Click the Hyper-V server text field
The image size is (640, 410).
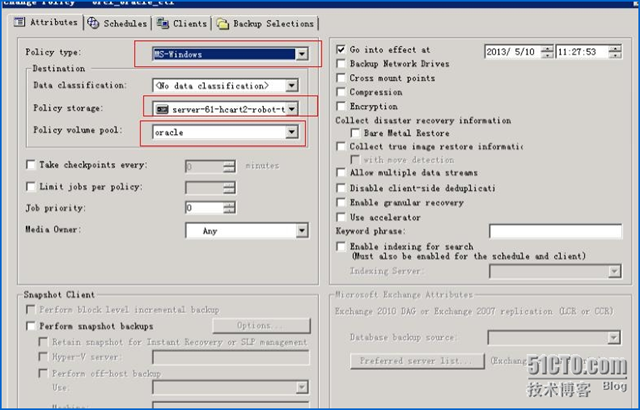pyautogui.click(x=231, y=358)
